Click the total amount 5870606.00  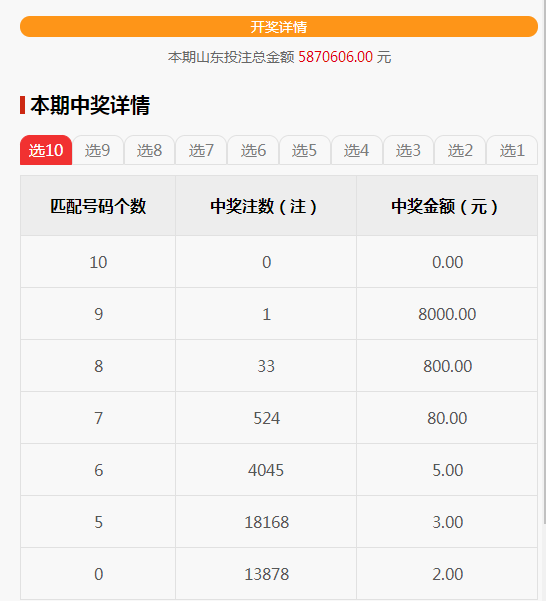335,57
